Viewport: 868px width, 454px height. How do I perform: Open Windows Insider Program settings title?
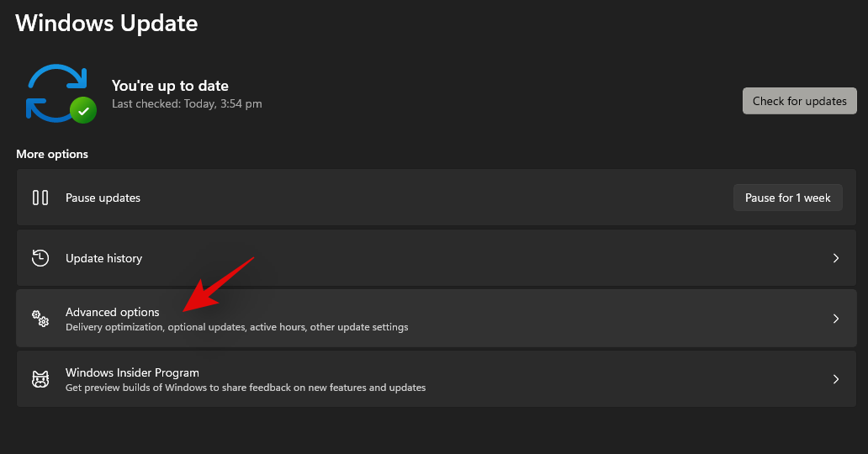point(132,372)
